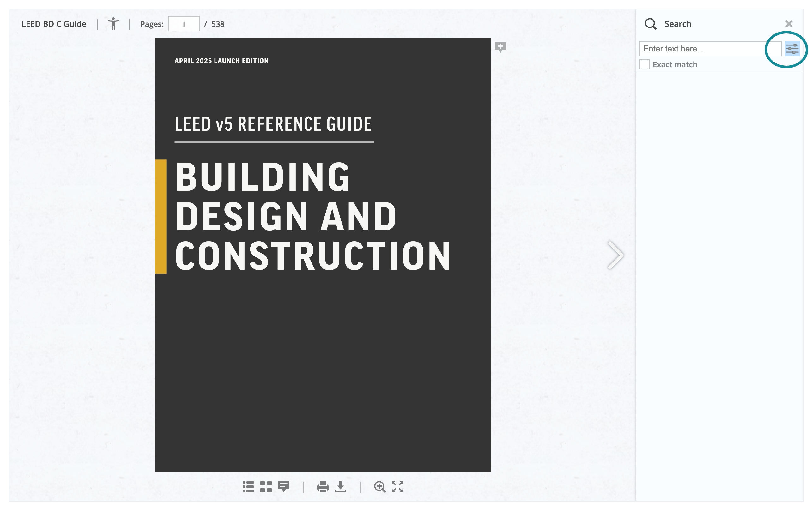
Task: Click the 'Search' panel heading text
Action: 678,24
